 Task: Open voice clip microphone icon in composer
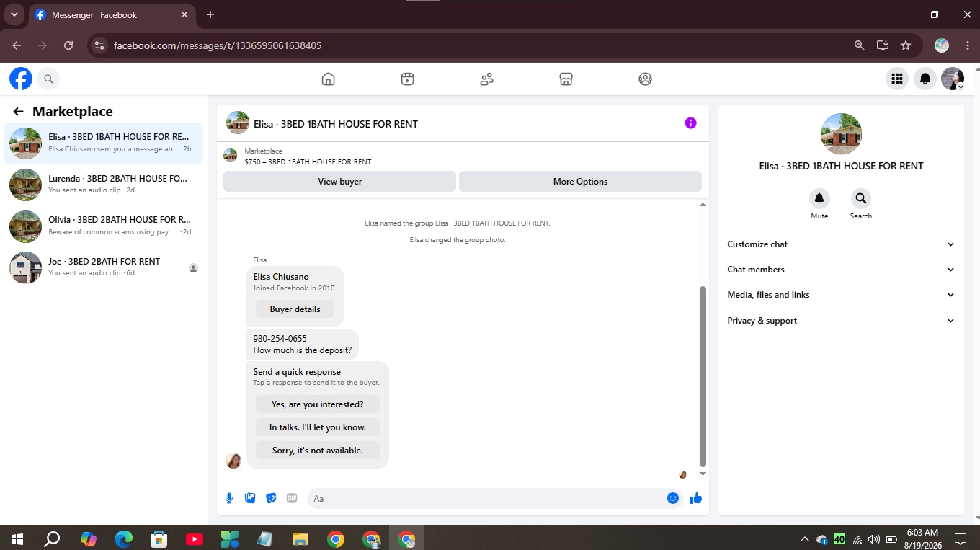point(229,498)
